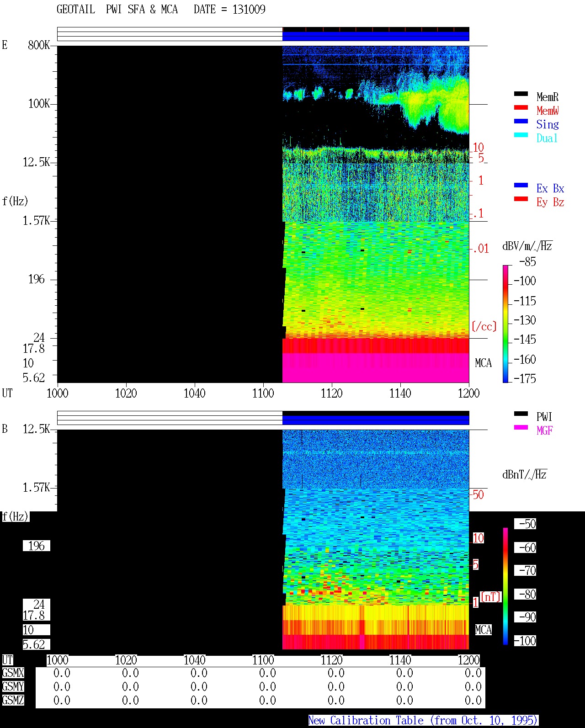The image size is (585, 728).
Task: Click the magenta MGF legend swatch
Action: pos(521,427)
